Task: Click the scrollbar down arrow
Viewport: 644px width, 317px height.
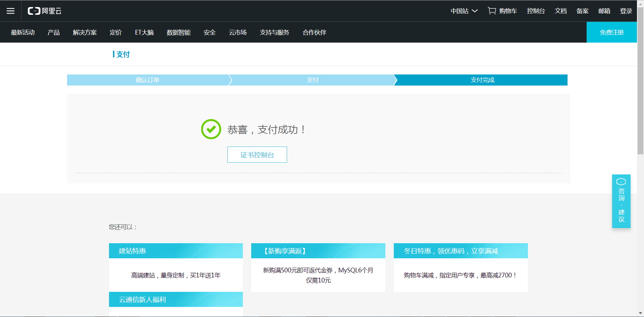Action: tap(641, 313)
